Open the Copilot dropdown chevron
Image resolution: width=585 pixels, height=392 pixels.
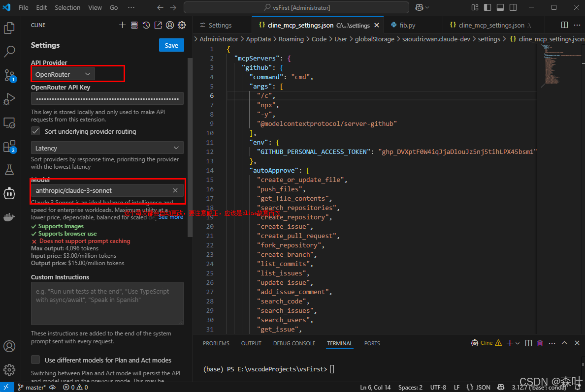coord(427,7)
